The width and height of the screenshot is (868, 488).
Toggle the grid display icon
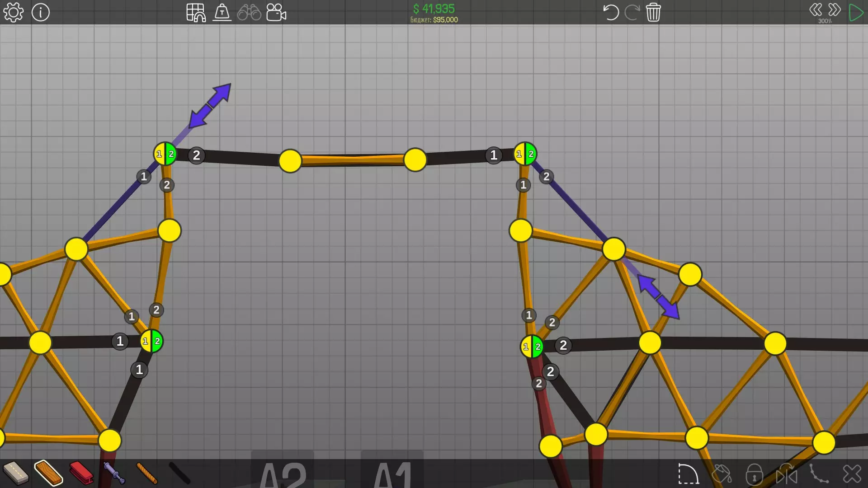click(196, 13)
